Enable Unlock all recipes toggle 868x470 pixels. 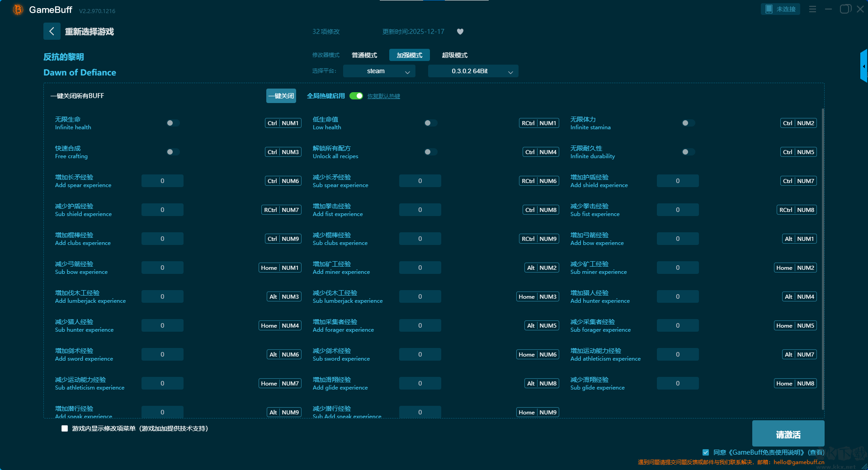tap(430, 152)
